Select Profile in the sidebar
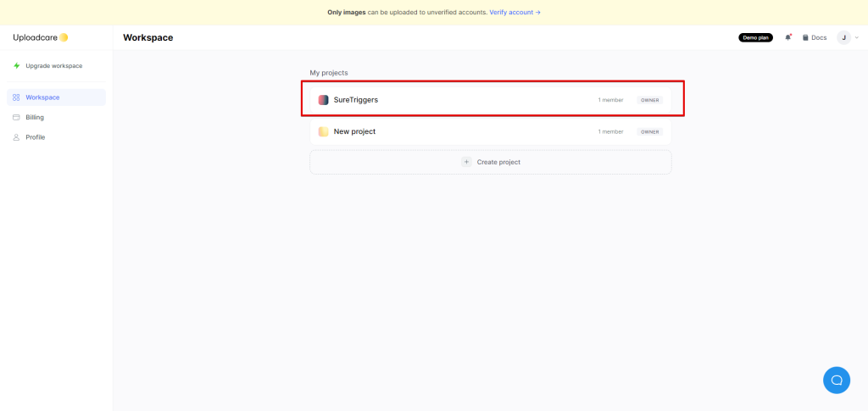This screenshot has height=411, width=868. tap(35, 137)
